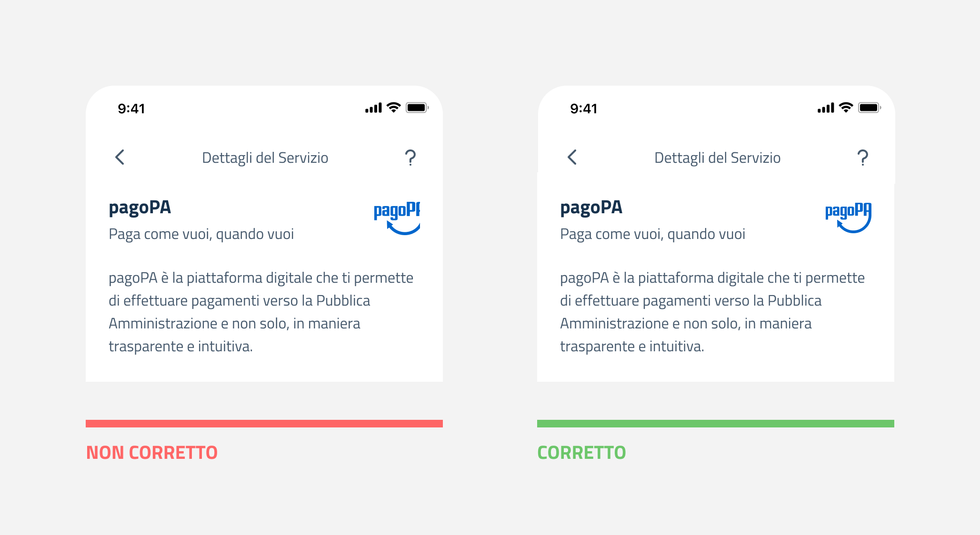Select bold pagoPA heading in right mockup
The width and height of the screenshot is (980, 535).
pos(591,208)
